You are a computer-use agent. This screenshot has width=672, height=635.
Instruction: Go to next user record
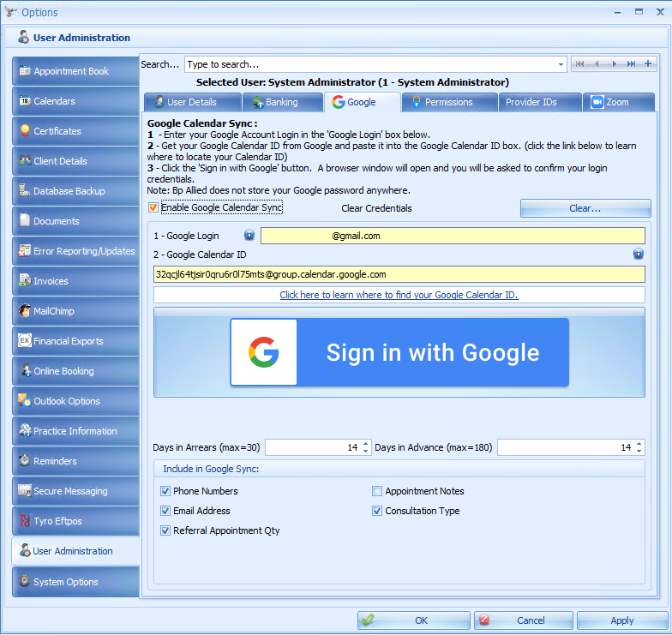614,64
